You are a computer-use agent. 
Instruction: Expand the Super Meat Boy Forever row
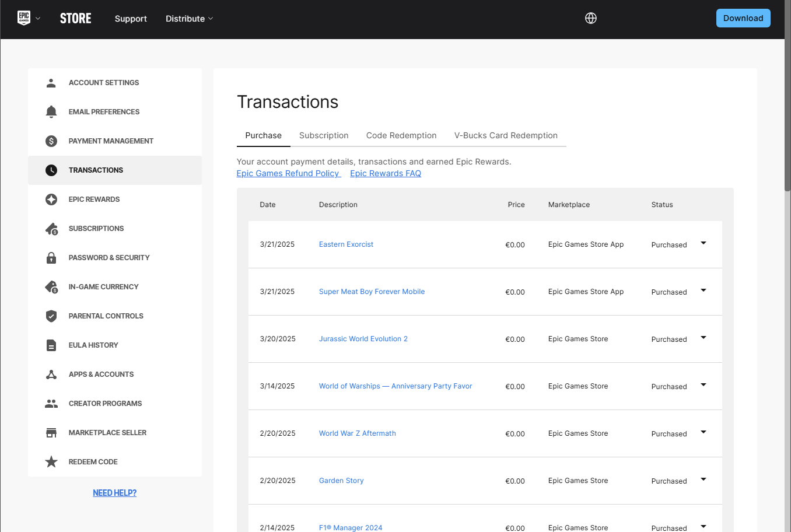click(703, 290)
